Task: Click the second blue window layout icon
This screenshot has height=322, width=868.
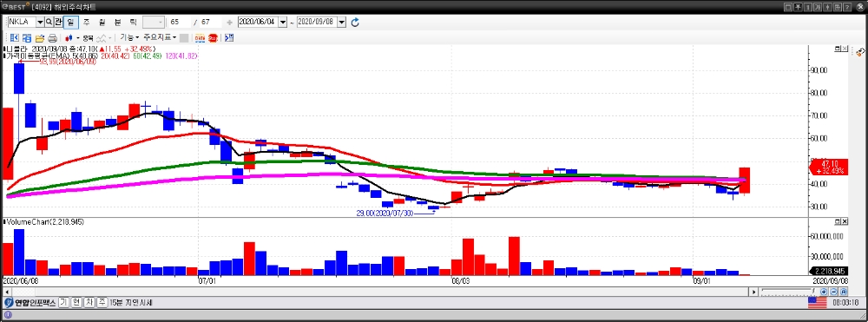Action: (27, 37)
